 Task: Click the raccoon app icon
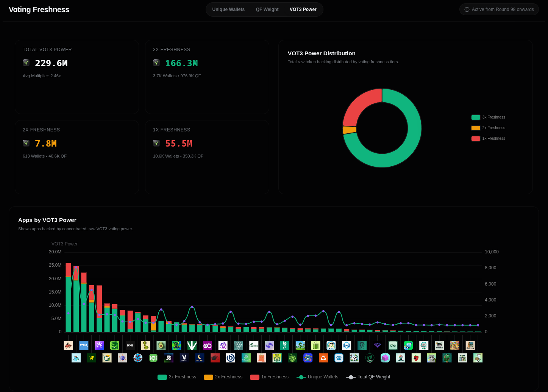(x=432, y=358)
